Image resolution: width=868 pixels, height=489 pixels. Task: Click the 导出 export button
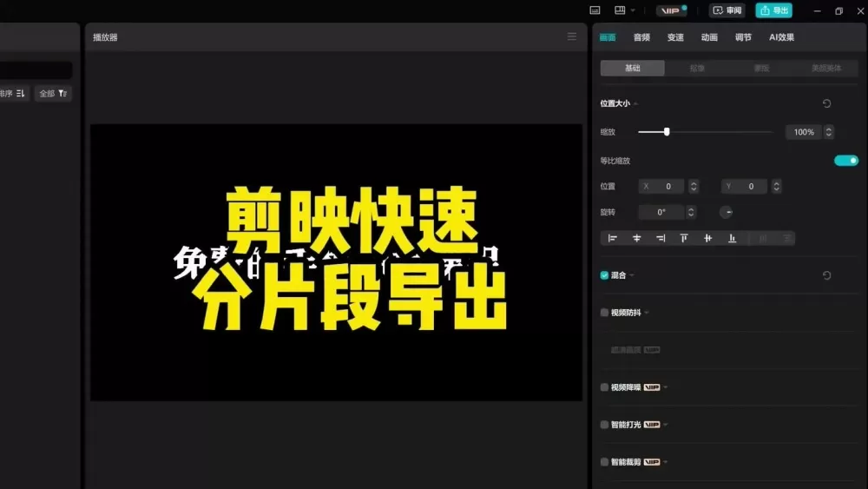point(774,10)
